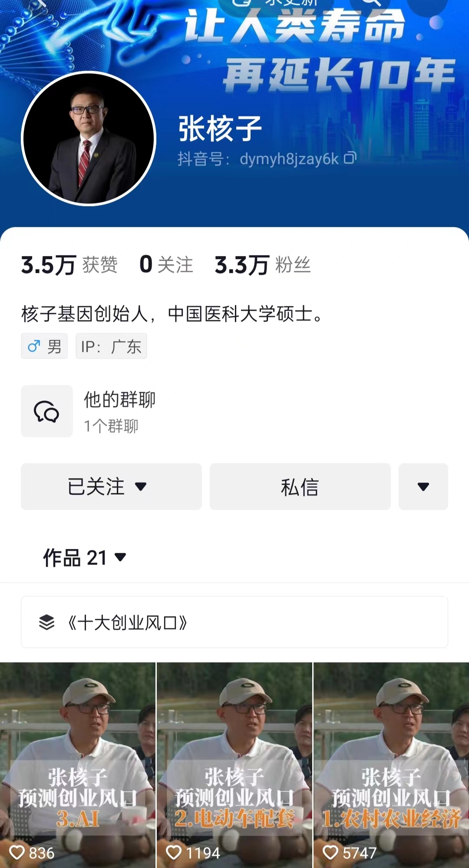Image resolution: width=469 pixels, height=868 pixels.
Task: View the 3.3万 粉丝 followers list
Action: click(x=263, y=265)
